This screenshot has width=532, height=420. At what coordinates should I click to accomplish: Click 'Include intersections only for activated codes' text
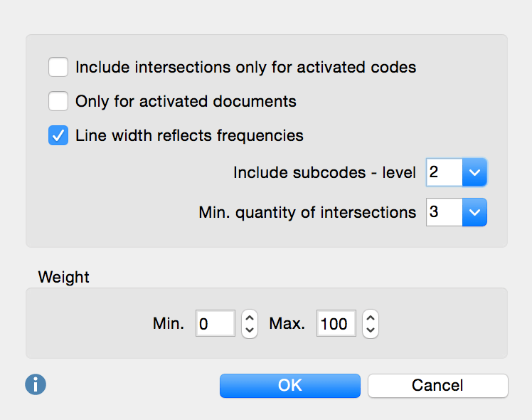pyautogui.click(x=245, y=68)
